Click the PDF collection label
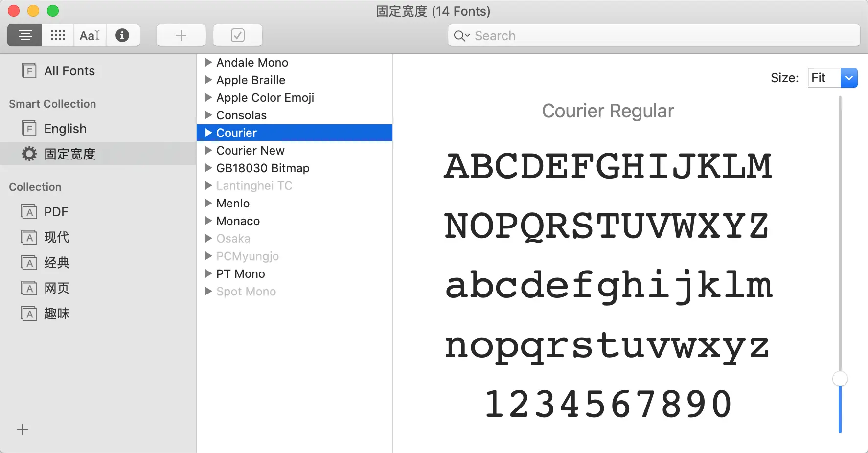This screenshot has width=868, height=453. (x=56, y=212)
